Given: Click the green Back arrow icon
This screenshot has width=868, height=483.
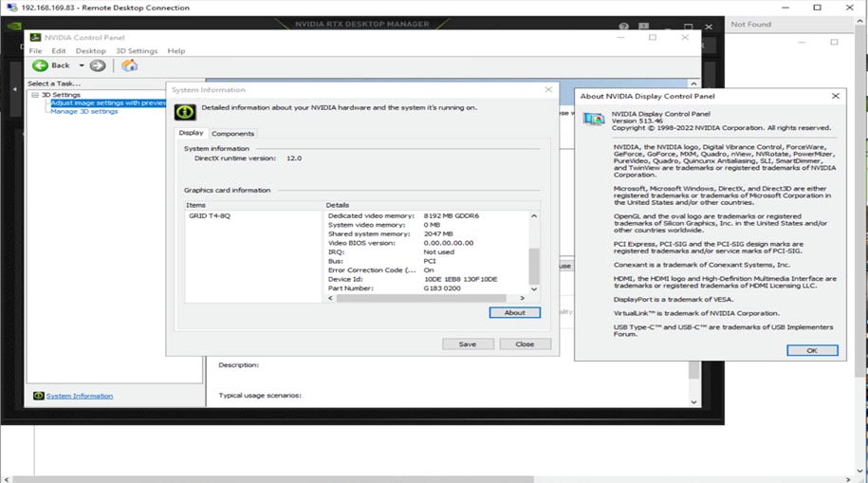Looking at the screenshot, I should [40, 65].
